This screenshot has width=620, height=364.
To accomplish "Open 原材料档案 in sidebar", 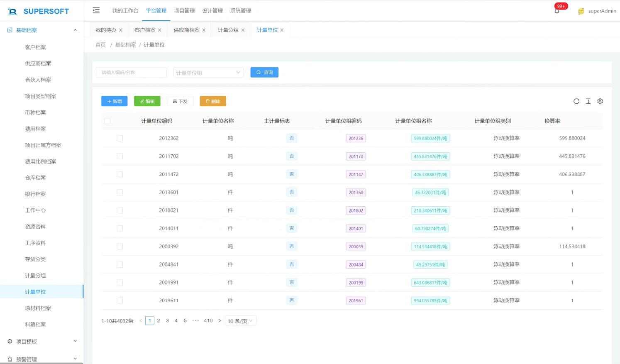I will point(38,308).
